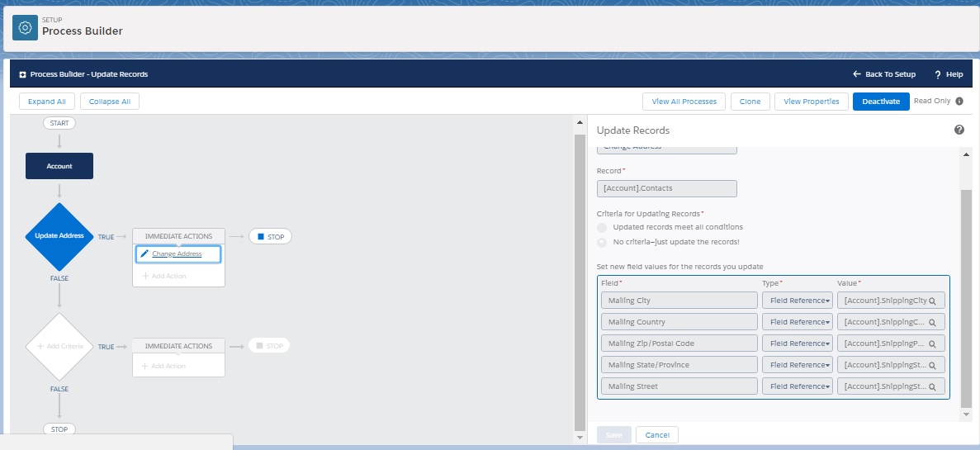Click the Account object node
The image size is (980, 450).
59,166
